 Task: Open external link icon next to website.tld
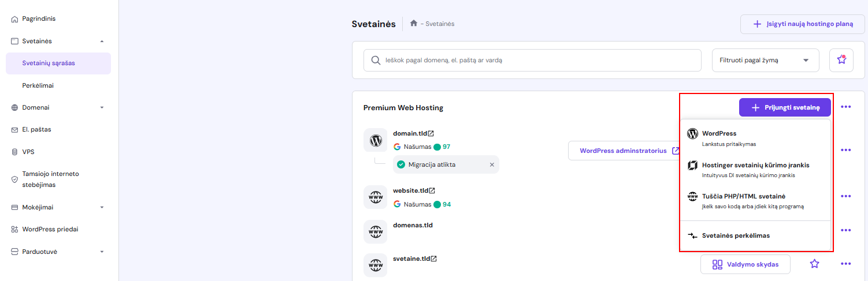coord(432,190)
